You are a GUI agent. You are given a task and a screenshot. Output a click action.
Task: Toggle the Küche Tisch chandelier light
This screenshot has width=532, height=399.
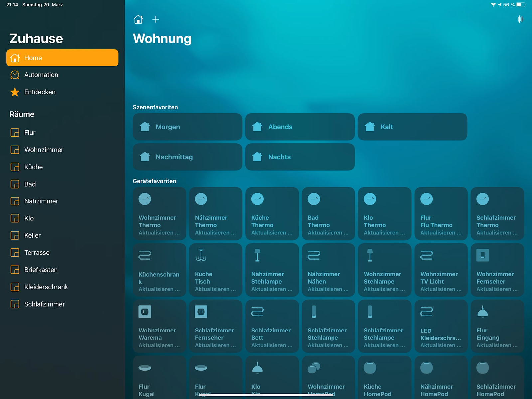point(215,270)
